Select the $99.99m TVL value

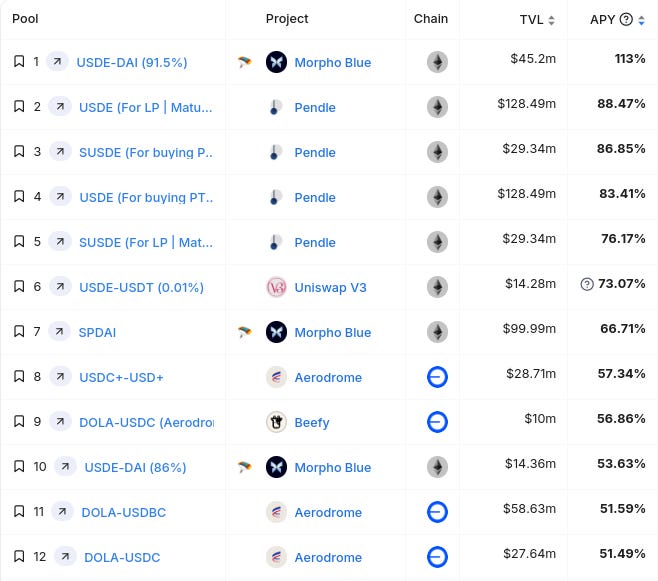pos(529,328)
